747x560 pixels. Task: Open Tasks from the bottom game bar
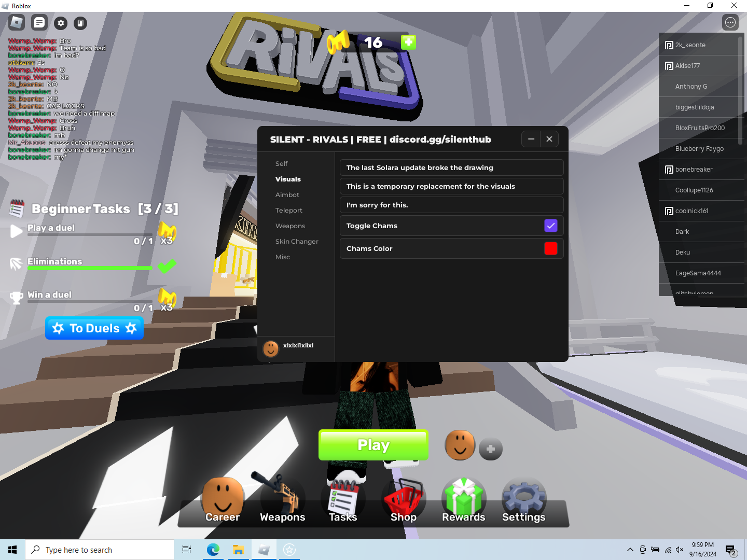coord(343,500)
